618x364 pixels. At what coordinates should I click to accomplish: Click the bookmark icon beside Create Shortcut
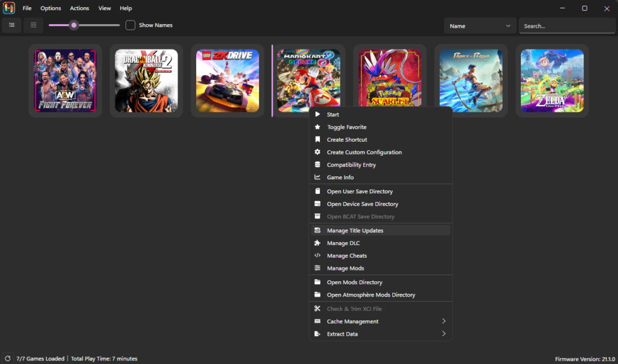pyautogui.click(x=318, y=139)
